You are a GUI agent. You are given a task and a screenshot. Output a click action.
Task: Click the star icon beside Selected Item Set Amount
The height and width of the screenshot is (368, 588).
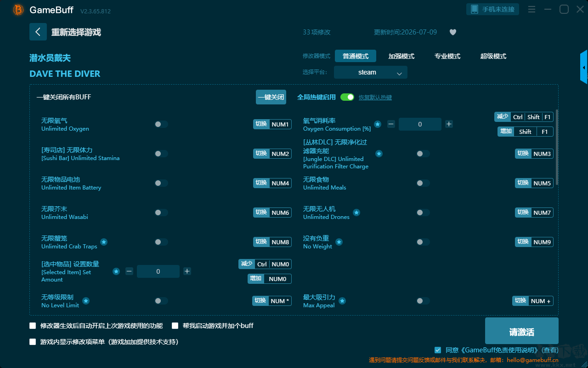pos(116,271)
